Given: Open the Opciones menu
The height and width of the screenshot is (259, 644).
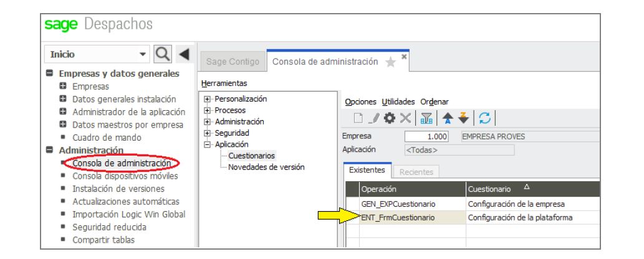Looking at the screenshot, I should coord(360,101).
